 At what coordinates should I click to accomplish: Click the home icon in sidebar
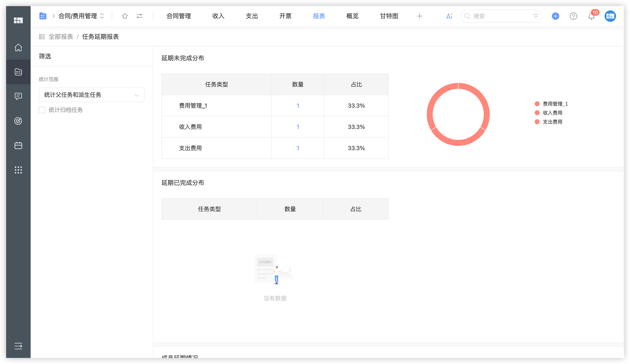[18, 48]
